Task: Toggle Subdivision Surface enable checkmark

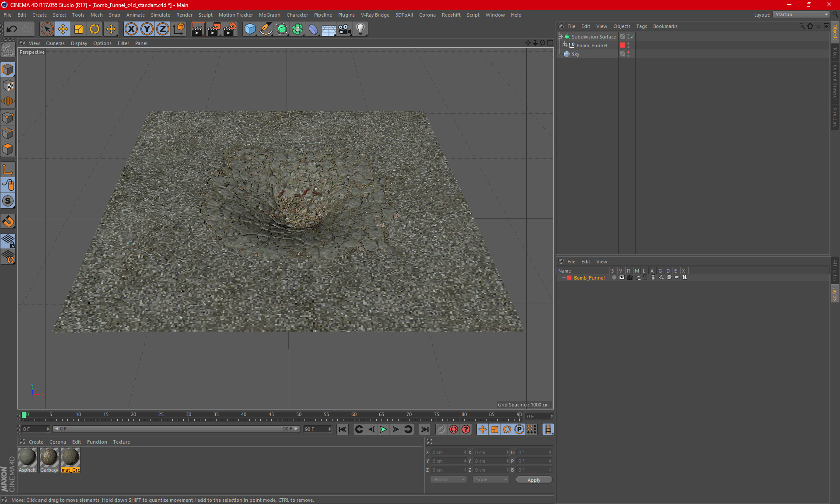Action: 632,37
